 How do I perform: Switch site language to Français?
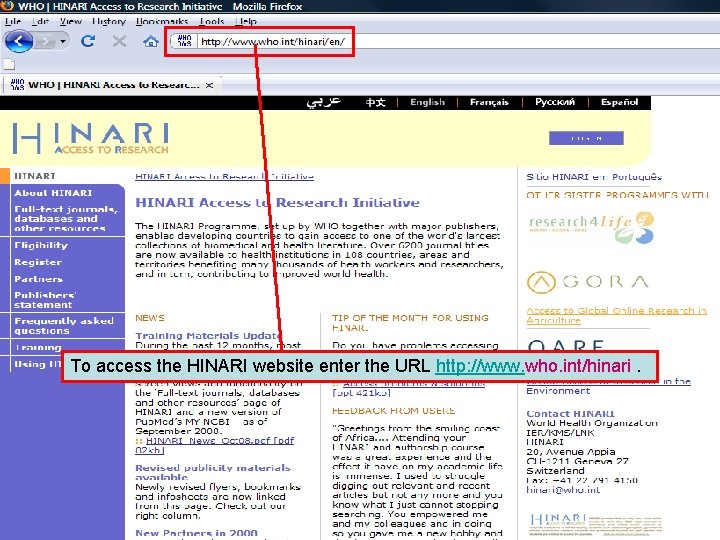click(489, 102)
